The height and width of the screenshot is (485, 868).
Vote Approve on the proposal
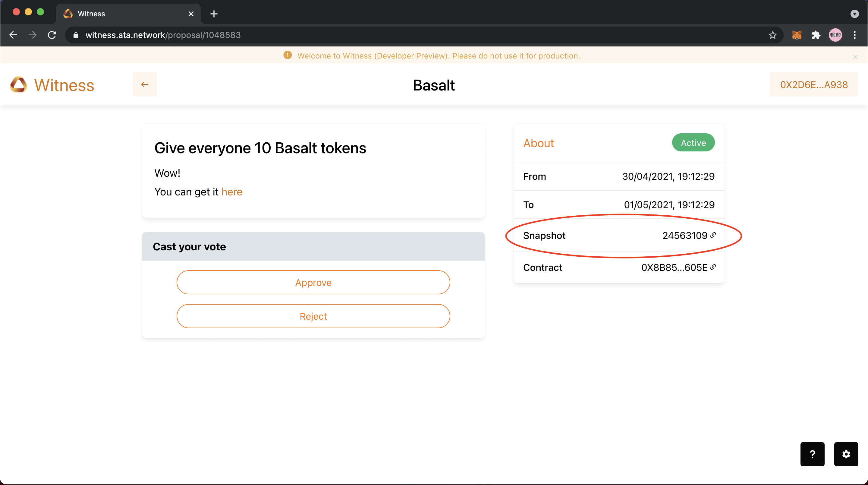313,282
